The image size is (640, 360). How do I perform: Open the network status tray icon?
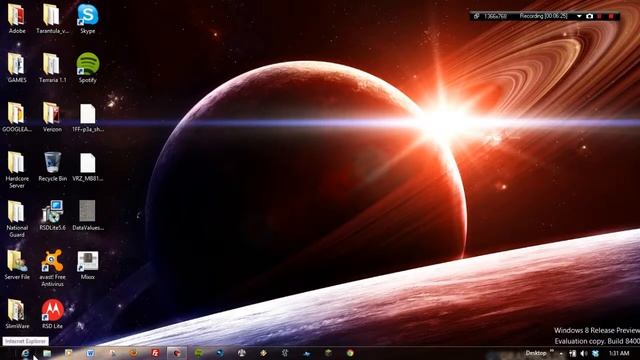[x=573, y=353]
